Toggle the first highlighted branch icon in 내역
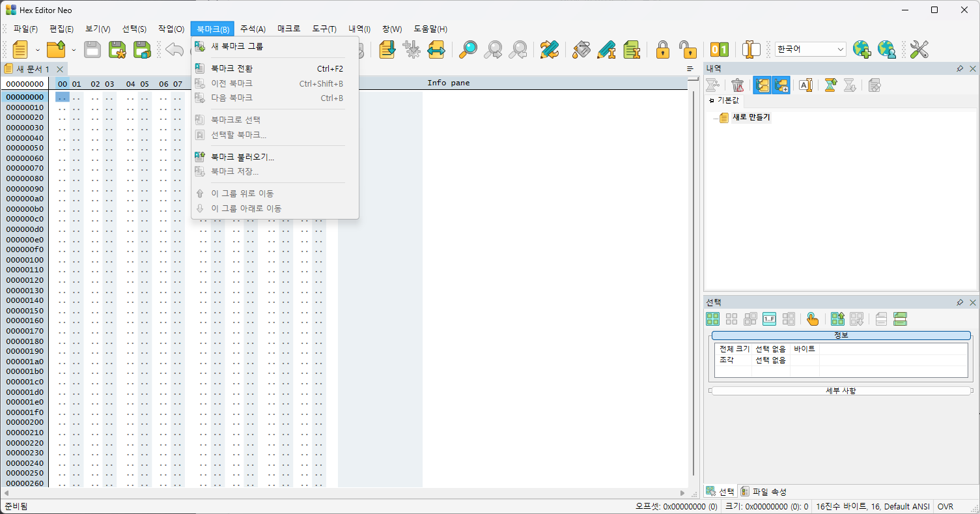 point(762,85)
